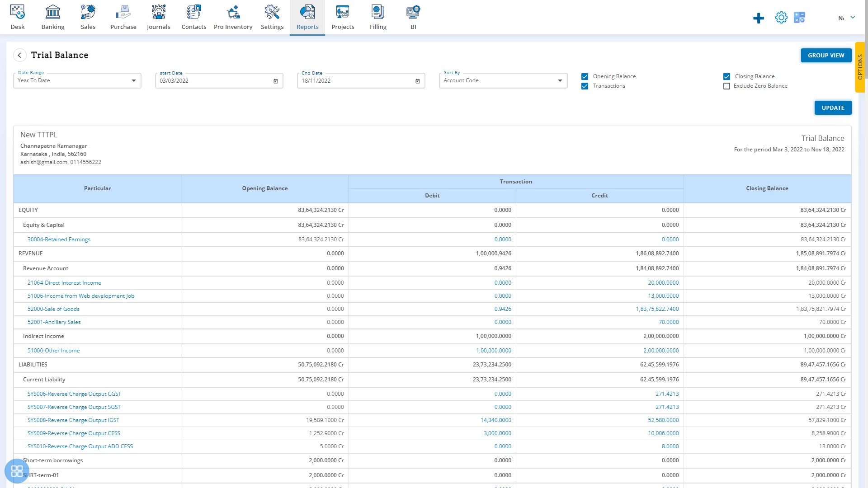Open the Filing module
868x488 pixels.
(378, 17)
